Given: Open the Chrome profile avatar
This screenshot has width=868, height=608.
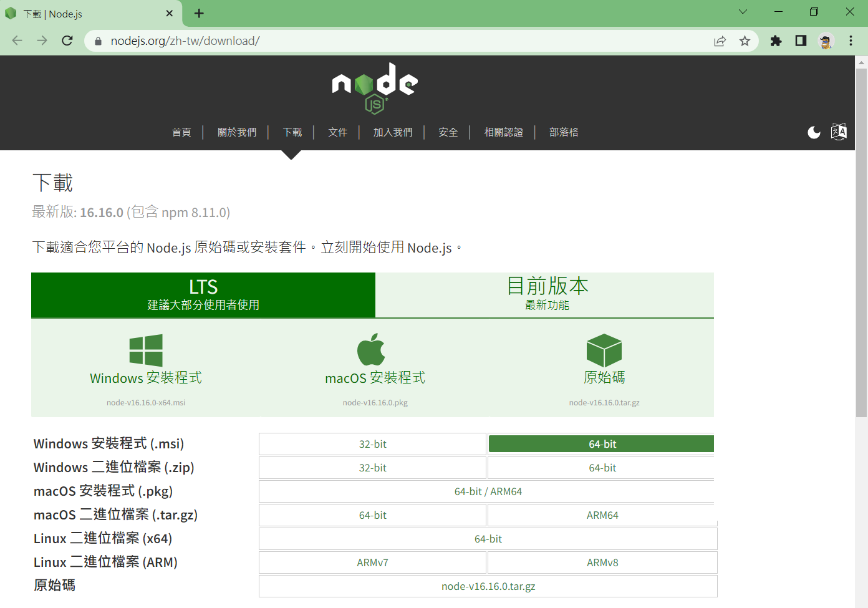Looking at the screenshot, I should (x=826, y=41).
